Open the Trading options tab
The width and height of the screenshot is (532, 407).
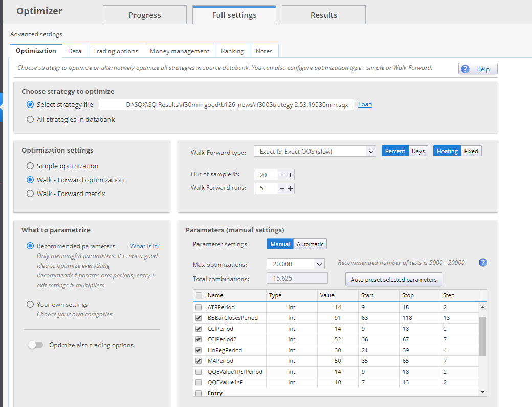point(116,51)
